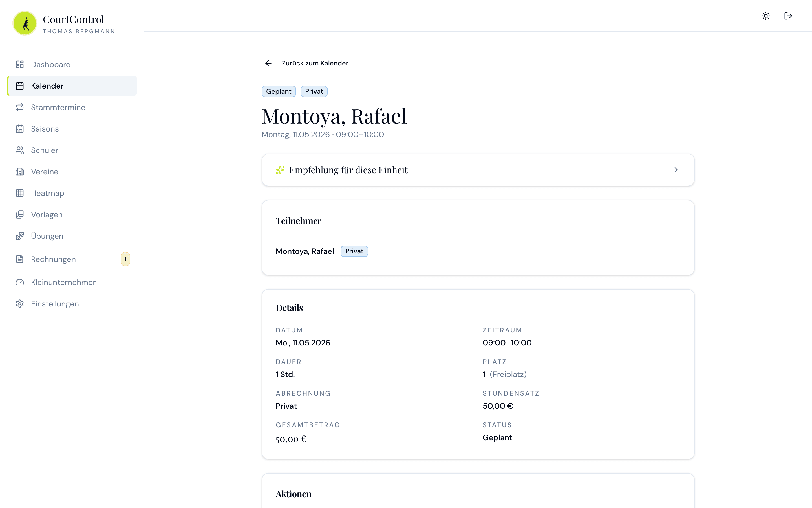Click the Platz value 1 (Freiplatz)
The image size is (812, 508).
(505, 374)
